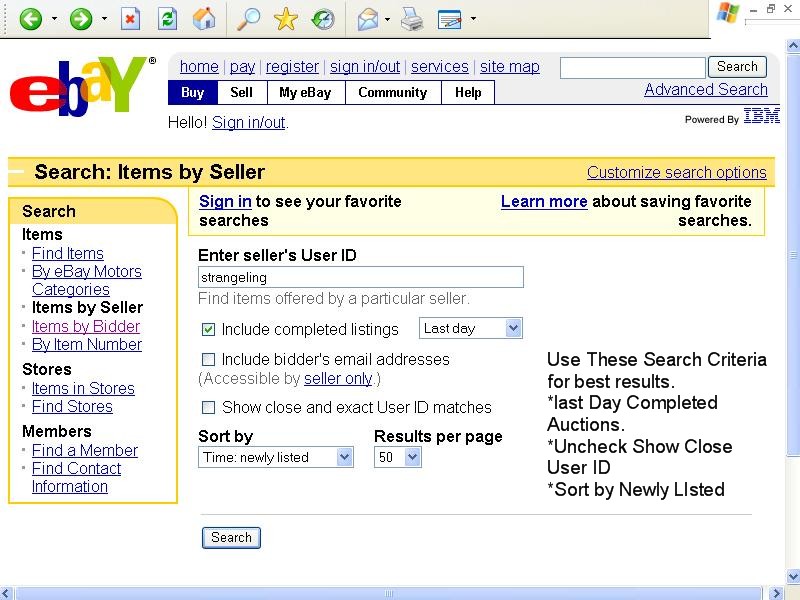
Task: Click the browser Back arrow button
Action: tap(31, 19)
